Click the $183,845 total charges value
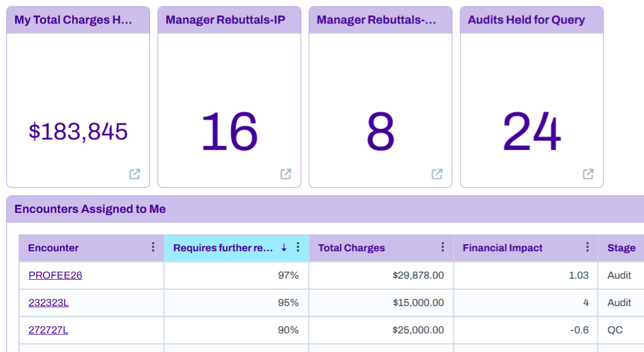Screen dimensions: 644x352 point(78,131)
